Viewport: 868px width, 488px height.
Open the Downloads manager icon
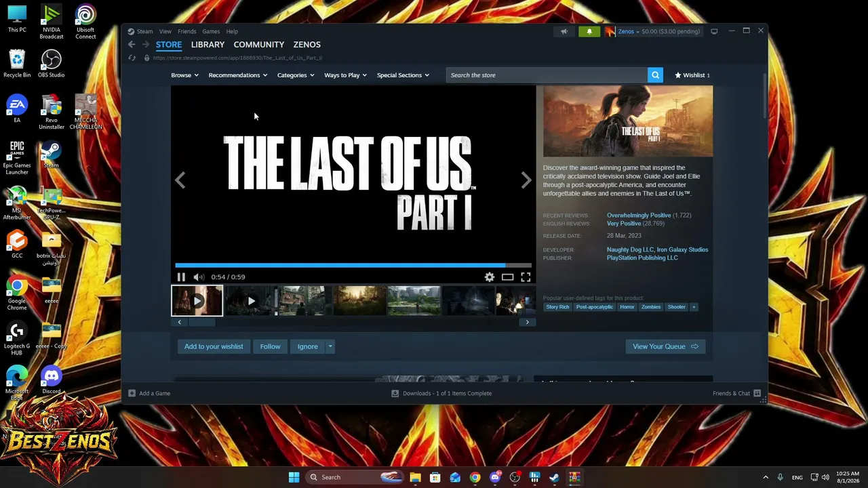pyautogui.click(x=395, y=393)
